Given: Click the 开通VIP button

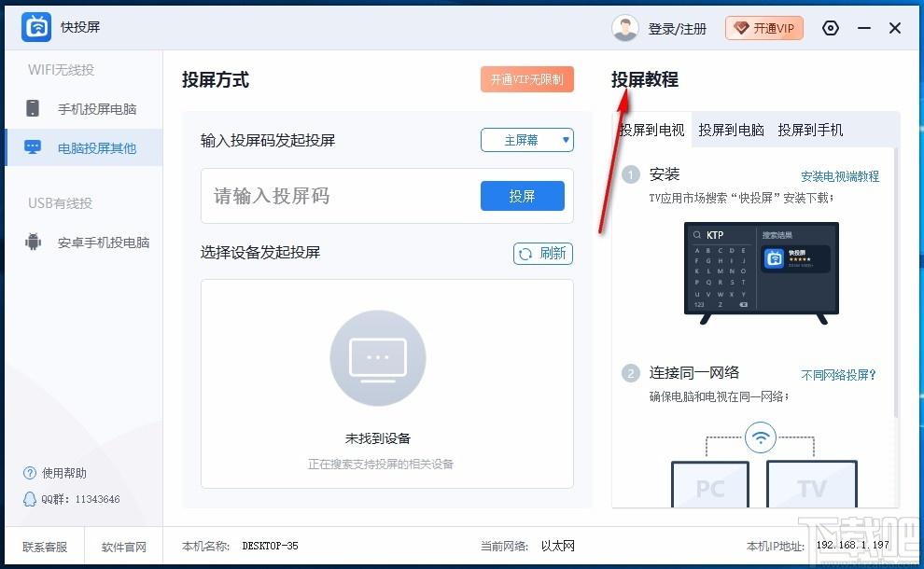Looking at the screenshot, I should point(764,28).
